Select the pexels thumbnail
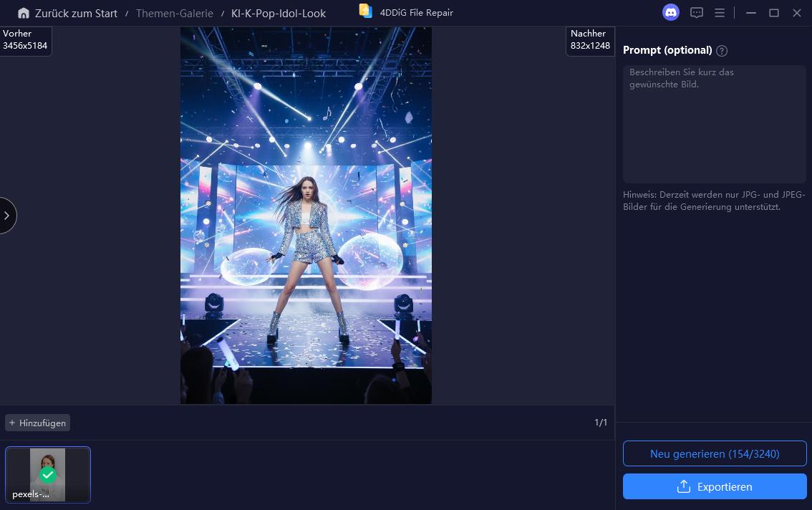 [48, 475]
